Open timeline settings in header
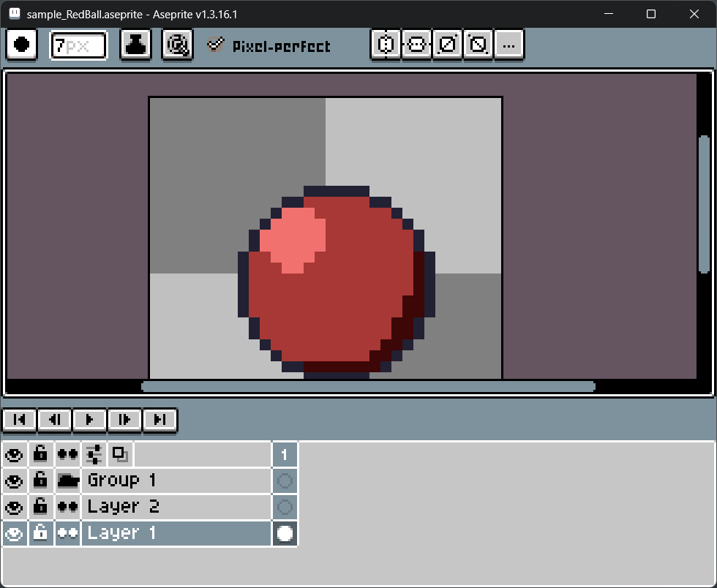This screenshot has height=588, width=717. [94, 454]
